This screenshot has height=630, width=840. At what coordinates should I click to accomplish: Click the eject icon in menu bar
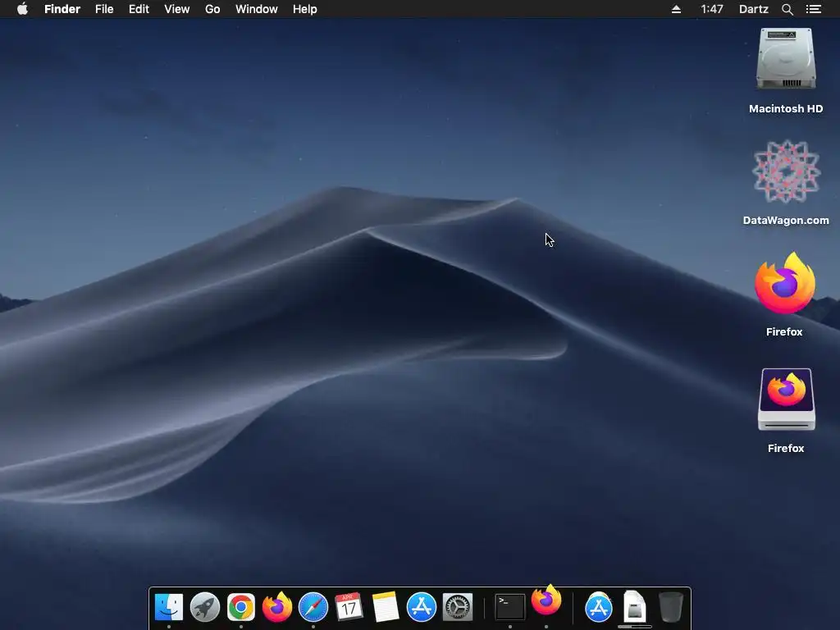[x=676, y=9]
